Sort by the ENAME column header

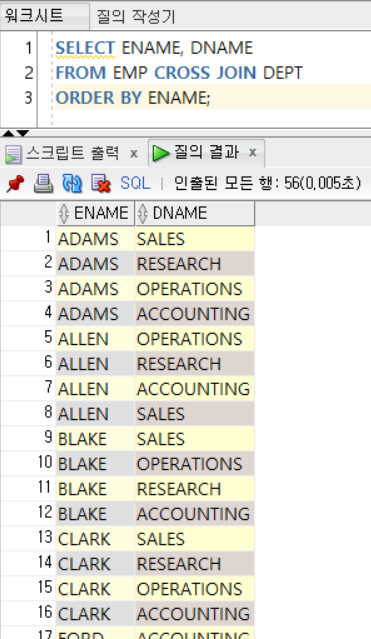95,213
